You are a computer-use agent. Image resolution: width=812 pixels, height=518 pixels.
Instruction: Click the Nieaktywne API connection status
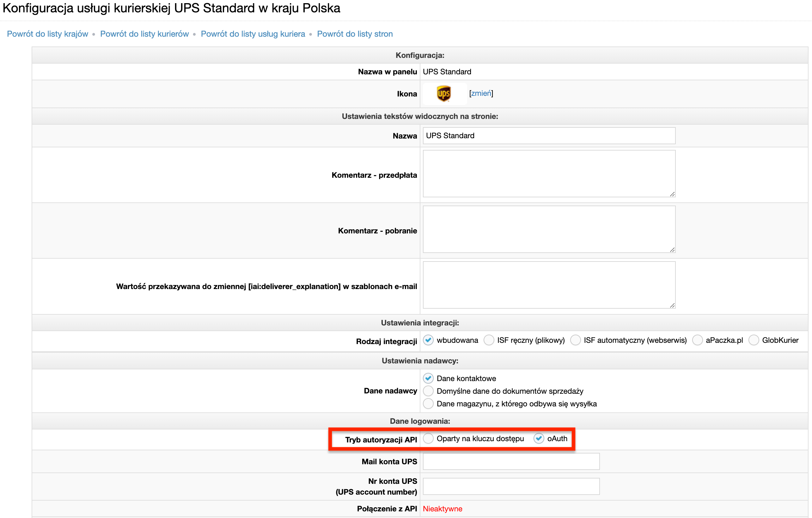443,509
